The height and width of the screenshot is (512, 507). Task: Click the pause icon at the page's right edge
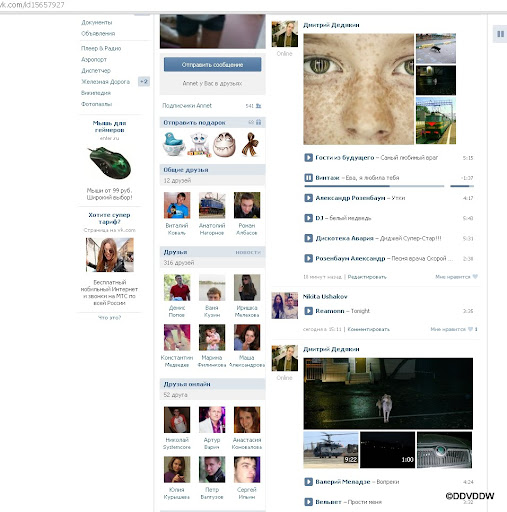coord(500,34)
